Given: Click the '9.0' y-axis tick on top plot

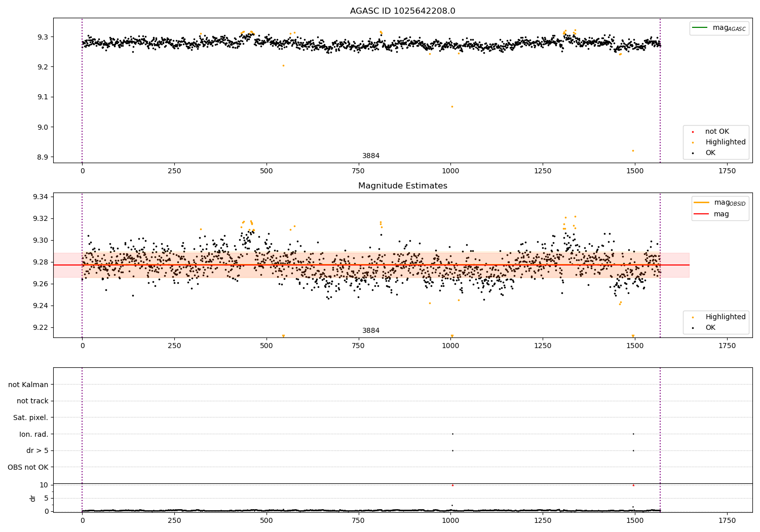Looking at the screenshot, I should [x=43, y=127].
